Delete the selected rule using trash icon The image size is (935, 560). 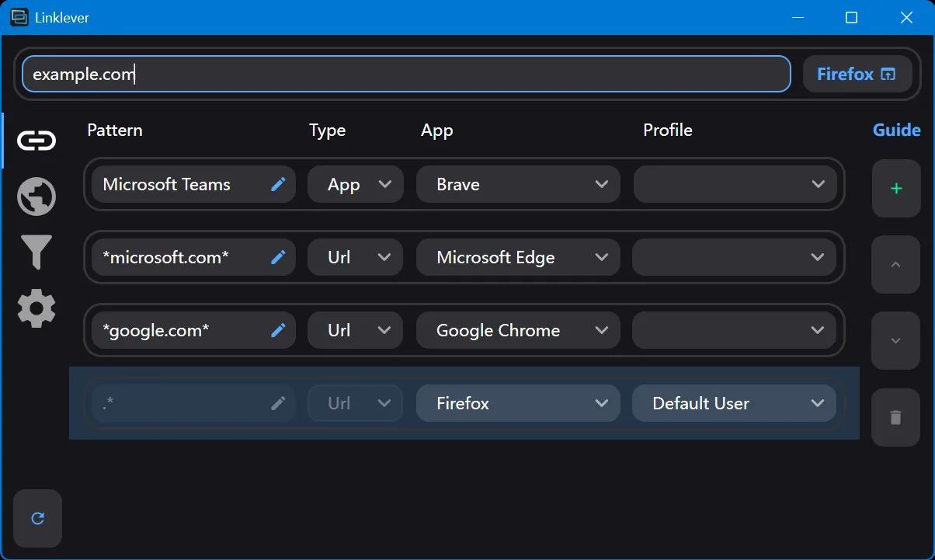(x=895, y=418)
